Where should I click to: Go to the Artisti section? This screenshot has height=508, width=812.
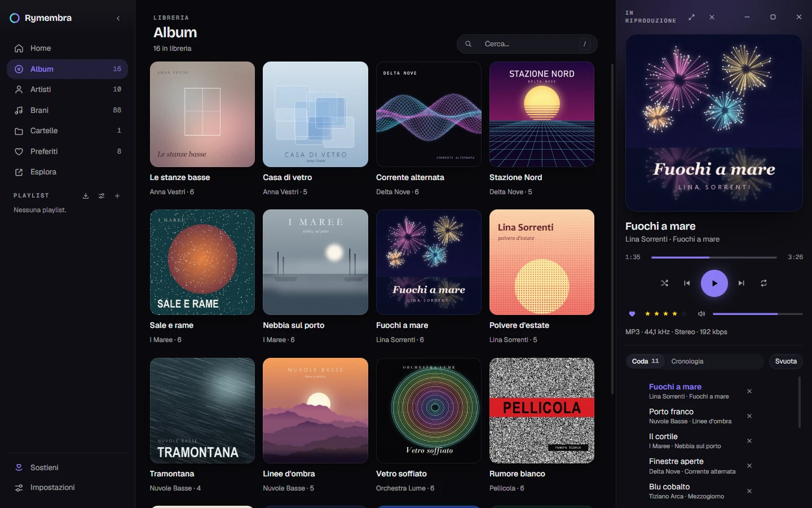pos(67,89)
